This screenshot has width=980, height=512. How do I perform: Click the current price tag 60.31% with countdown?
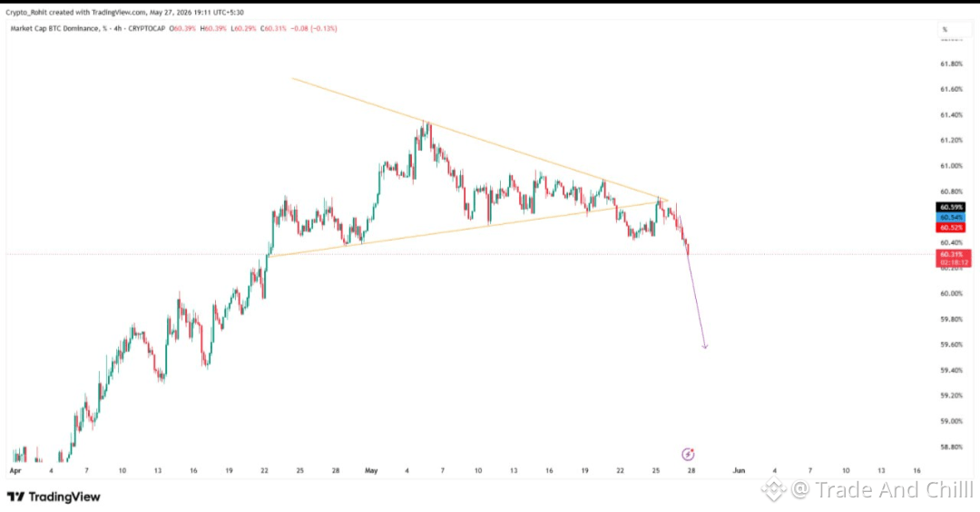(x=953, y=258)
